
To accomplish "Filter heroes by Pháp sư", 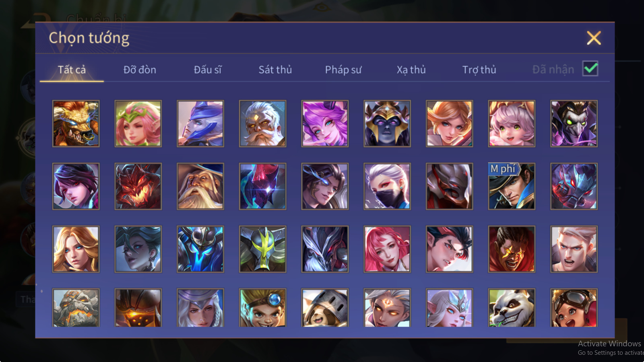I will point(343,70).
